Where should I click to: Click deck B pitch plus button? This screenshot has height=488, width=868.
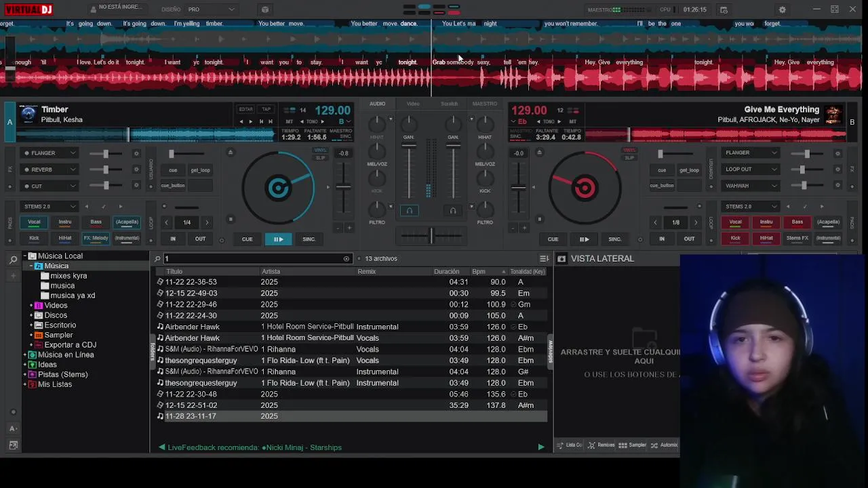click(x=524, y=228)
